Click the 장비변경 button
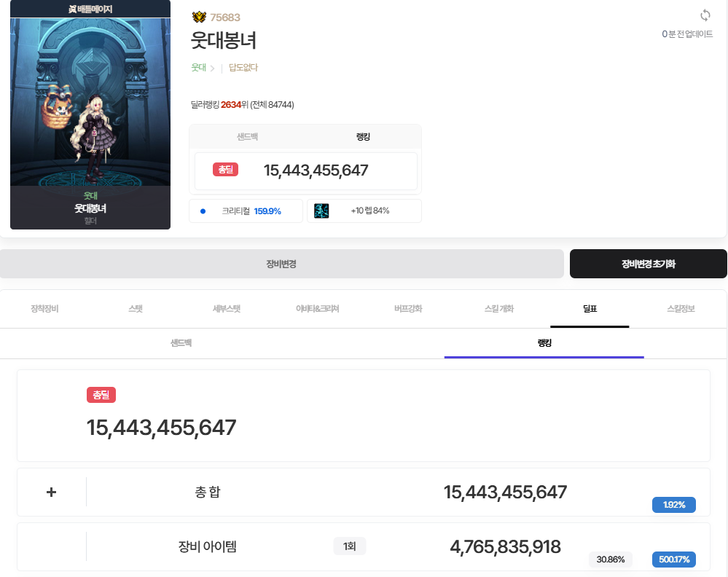The height and width of the screenshot is (577, 728). pyautogui.click(x=281, y=264)
